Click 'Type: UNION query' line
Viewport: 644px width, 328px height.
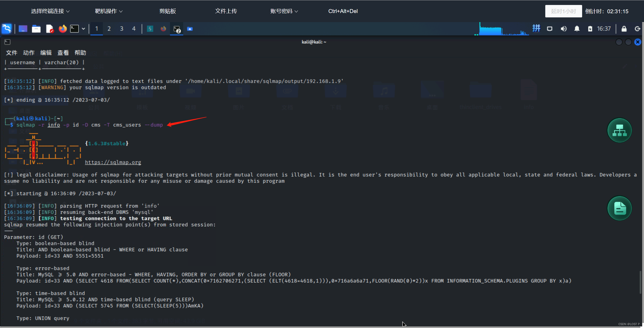(x=43, y=318)
